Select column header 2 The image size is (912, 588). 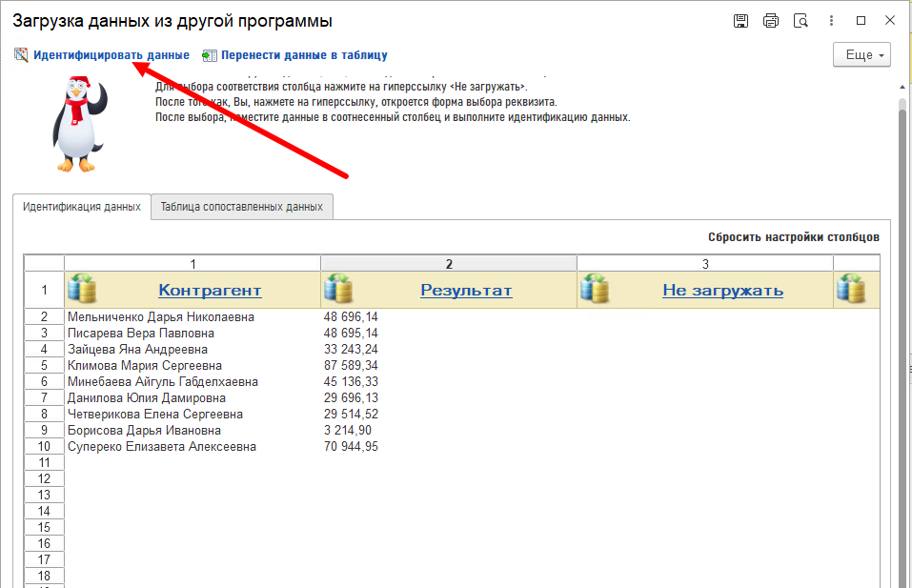click(x=449, y=264)
